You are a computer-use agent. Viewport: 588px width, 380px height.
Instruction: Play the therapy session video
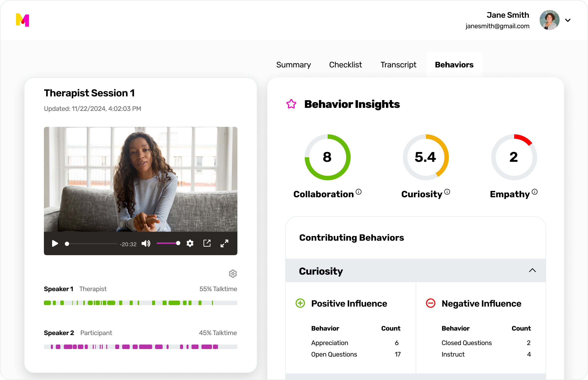tap(55, 243)
